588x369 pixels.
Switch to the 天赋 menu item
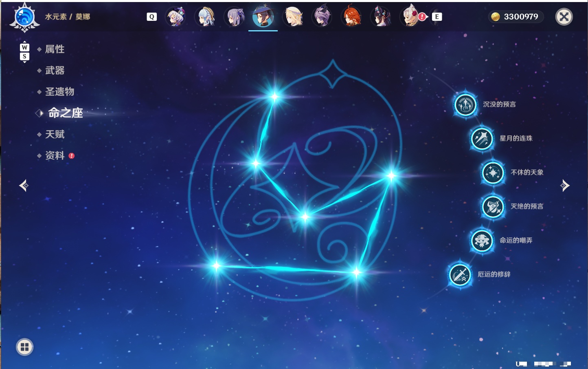[x=55, y=134]
